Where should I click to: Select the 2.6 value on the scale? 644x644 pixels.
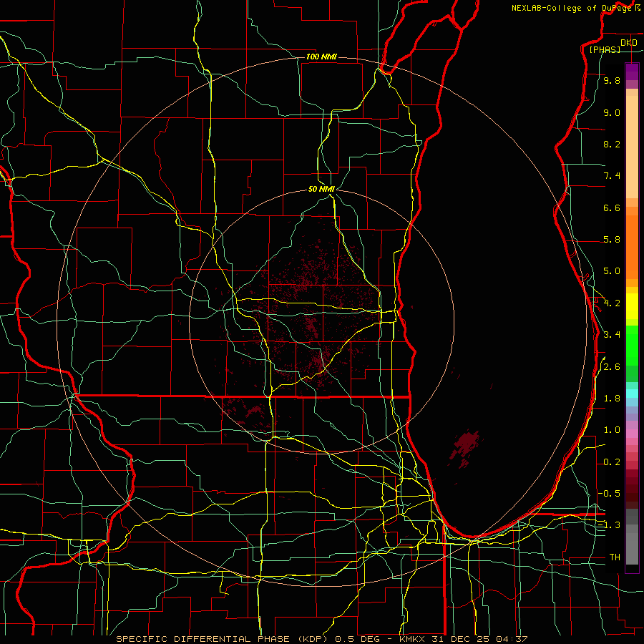(x=612, y=367)
